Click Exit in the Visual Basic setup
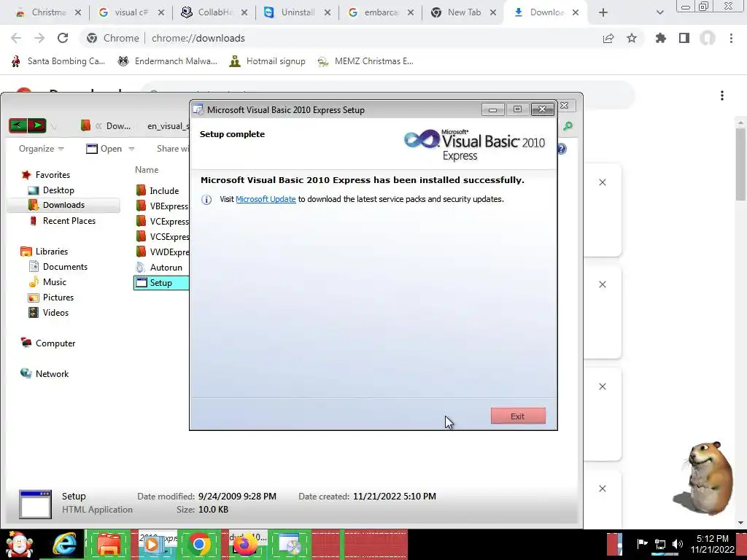This screenshot has height=560, width=747. pos(518,416)
